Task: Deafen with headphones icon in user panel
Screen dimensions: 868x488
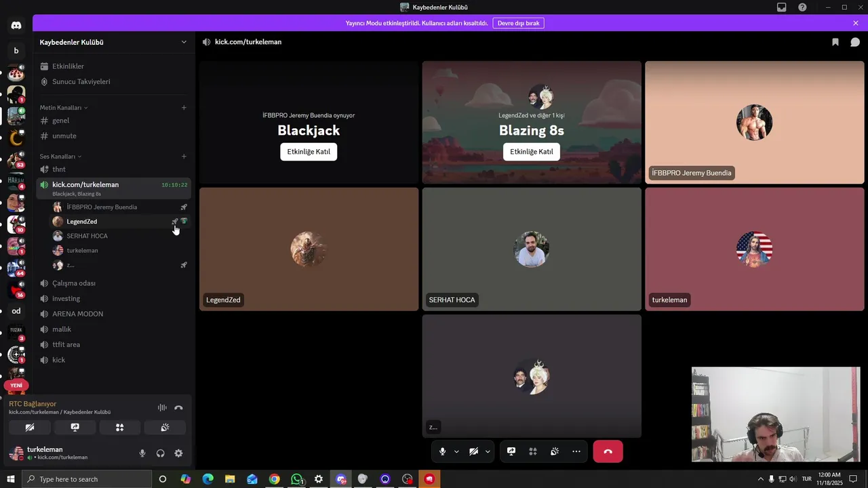Action: tap(161, 453)
